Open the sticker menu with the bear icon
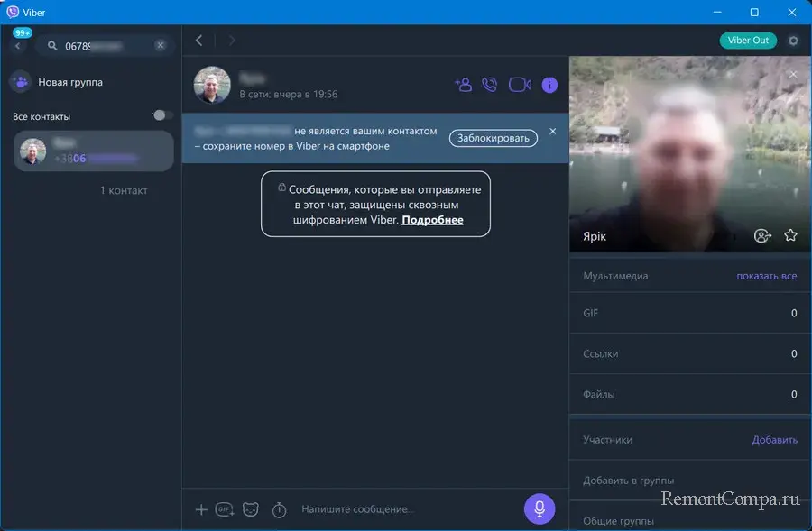812x531 pixels. tap(251, 509)
